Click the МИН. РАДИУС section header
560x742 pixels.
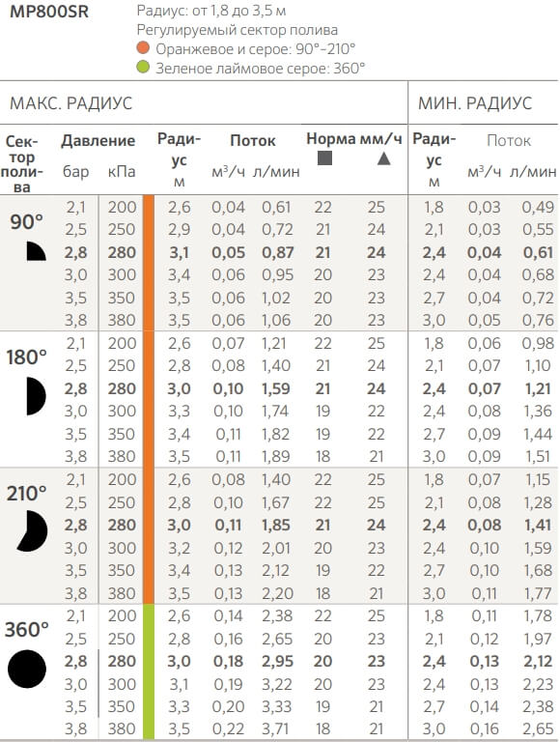click(x=475, y=103)
